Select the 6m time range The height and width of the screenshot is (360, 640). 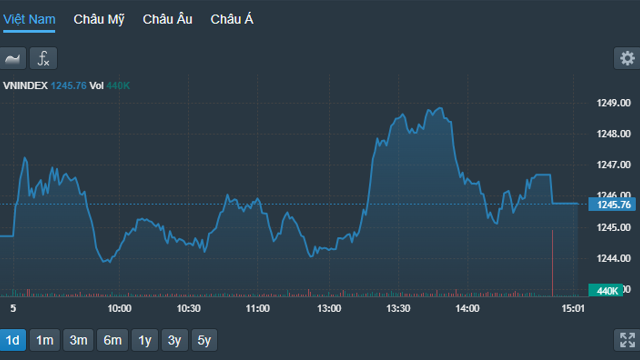pyautogui.click(x=112, y=340)
